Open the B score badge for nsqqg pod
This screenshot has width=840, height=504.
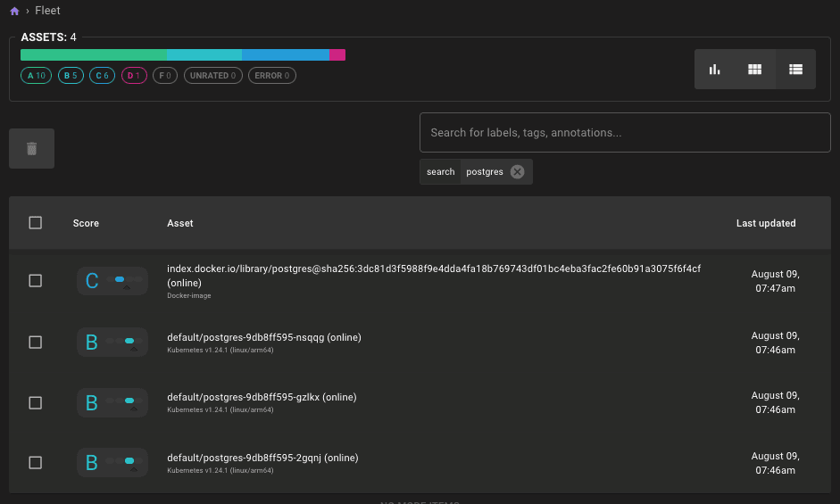[x=112, y=342]
